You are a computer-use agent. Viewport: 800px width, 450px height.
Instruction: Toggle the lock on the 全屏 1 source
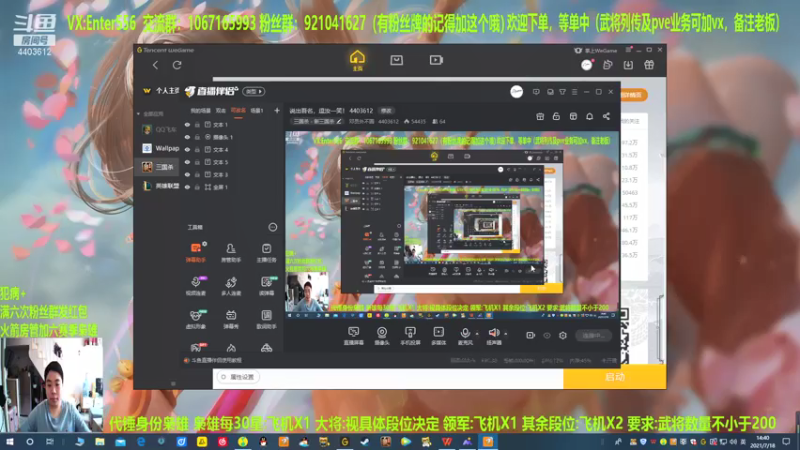(197, 187)
